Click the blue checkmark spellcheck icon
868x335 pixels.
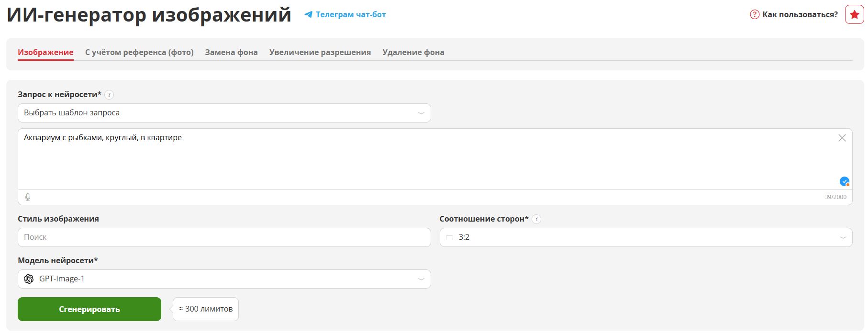(x=844, y=181)
